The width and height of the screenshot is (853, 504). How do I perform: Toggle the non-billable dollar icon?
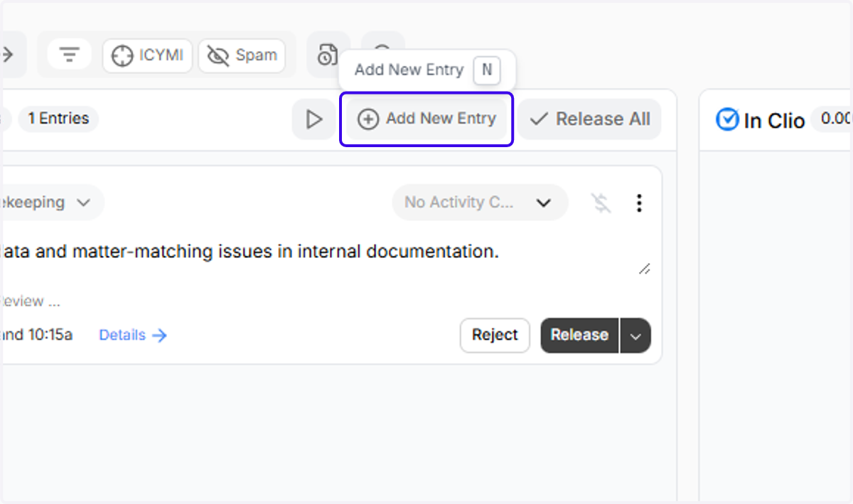click(x=601, y=203)
